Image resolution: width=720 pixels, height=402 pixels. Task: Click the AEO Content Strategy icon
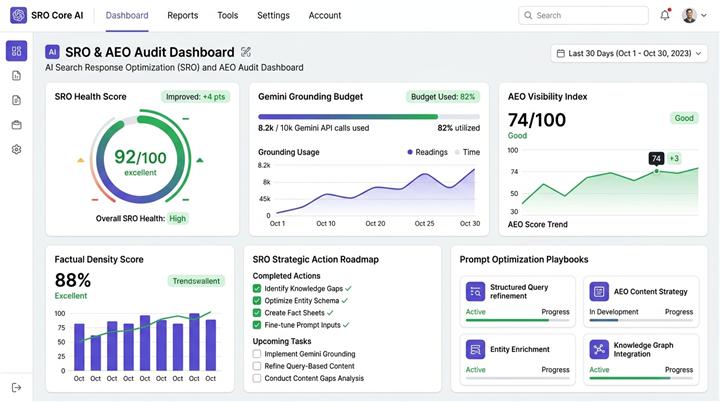click(x=599, y=291)
